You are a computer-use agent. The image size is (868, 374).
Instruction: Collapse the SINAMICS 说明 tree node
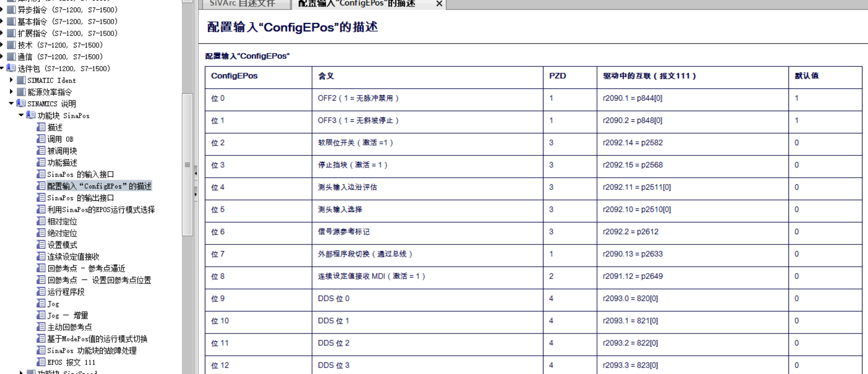(11, 103)
